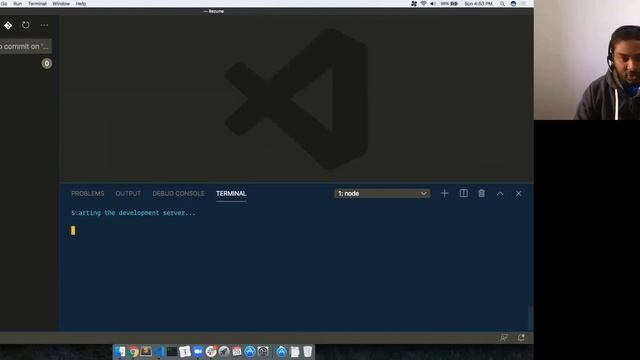Viewport: 640px width, 360px height.
Task: Launch Google Chrome from the dock
Action: click(133, 351)
